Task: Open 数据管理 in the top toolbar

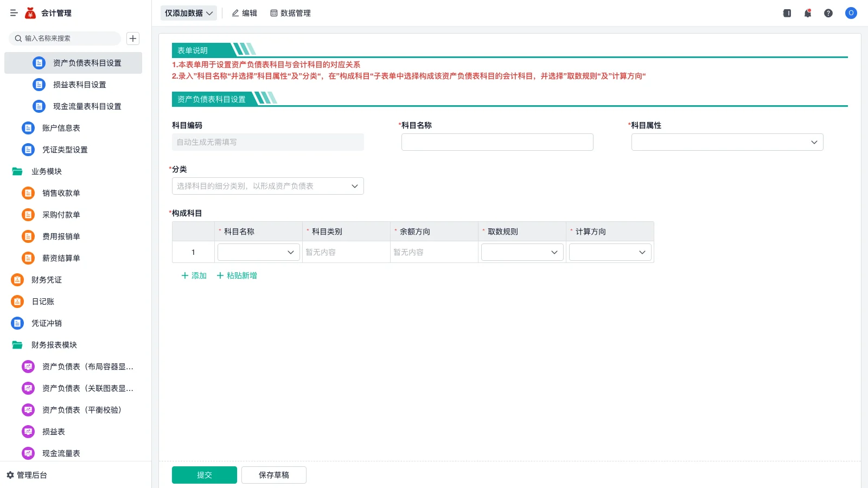Action: [291, 13]
